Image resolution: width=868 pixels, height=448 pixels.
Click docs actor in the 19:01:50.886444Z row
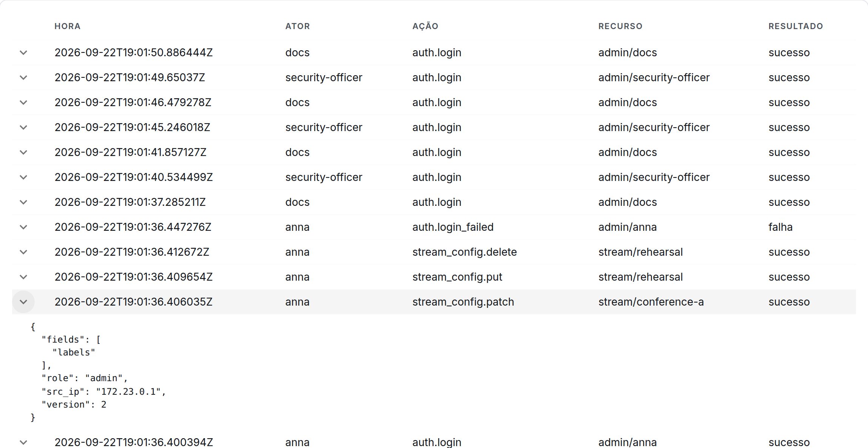(x=297, y=53)
